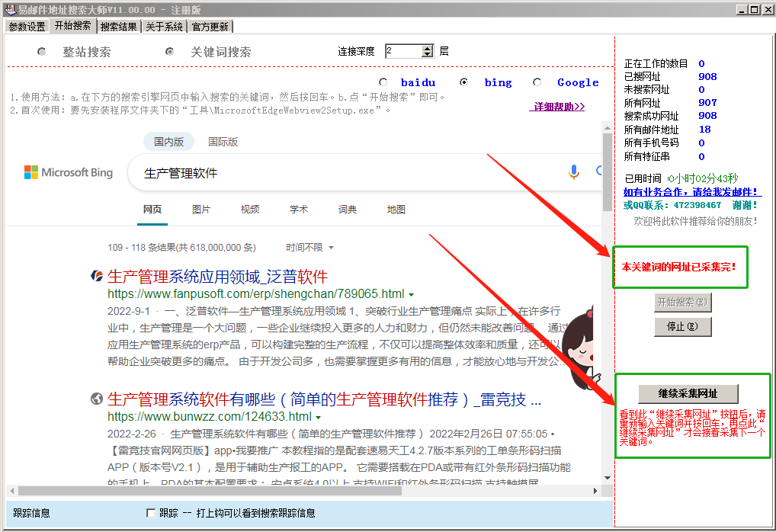This screenshot has height=532, width=776.
Task: Choose the baidu search engine radio
Action: click(x=383, y=82)
